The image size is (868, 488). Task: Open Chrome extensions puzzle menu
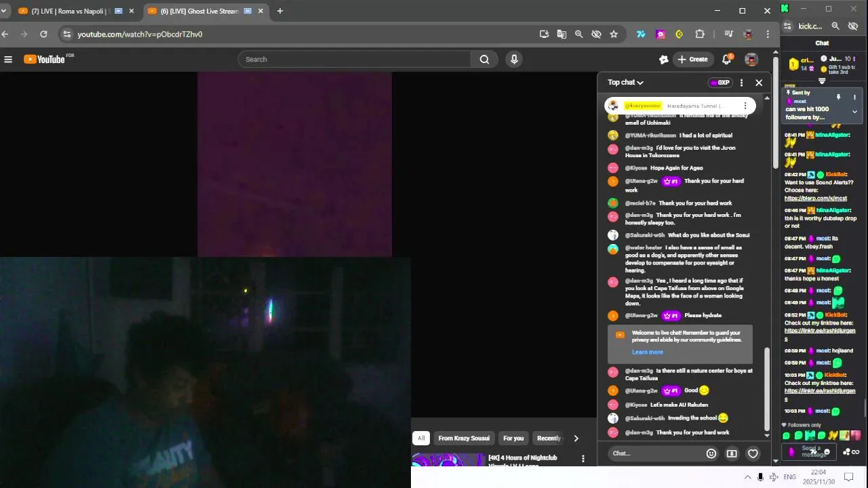[700, 34]
